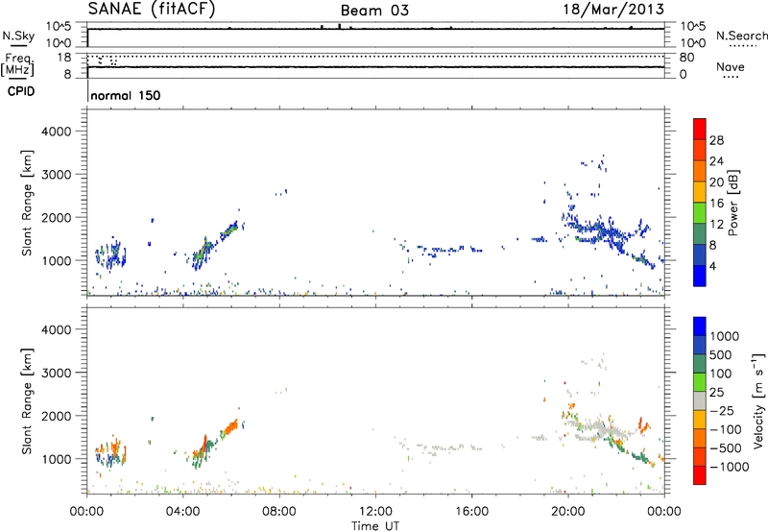Screen dimensions: 768x532
Task: Click the date 18/Mar/2013
Action: click(x=613, y=10)
